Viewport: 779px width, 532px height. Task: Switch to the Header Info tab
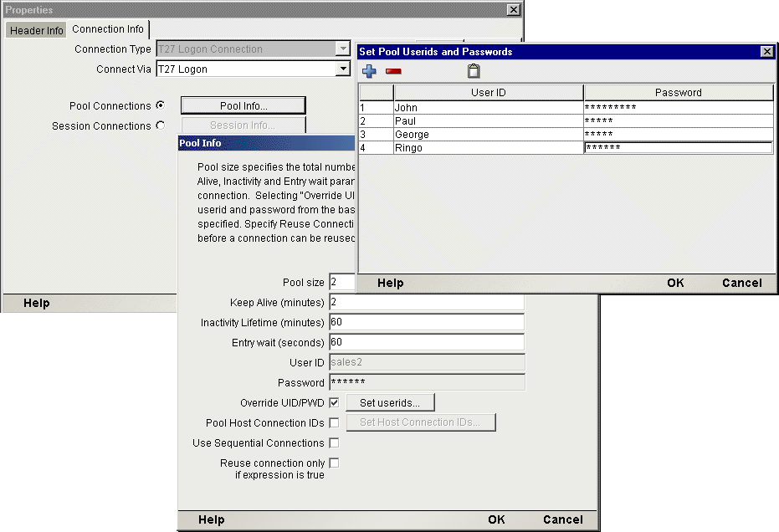coord(35,29)
